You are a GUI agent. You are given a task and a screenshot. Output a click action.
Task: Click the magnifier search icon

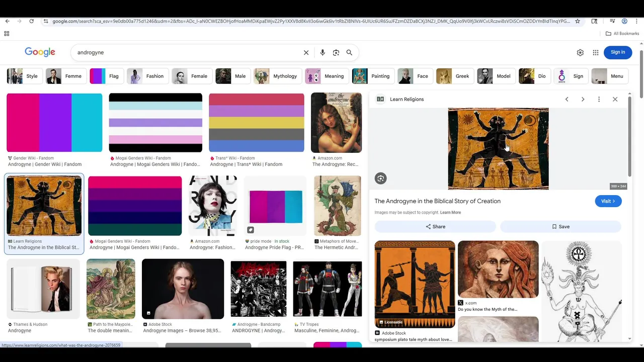349,52
